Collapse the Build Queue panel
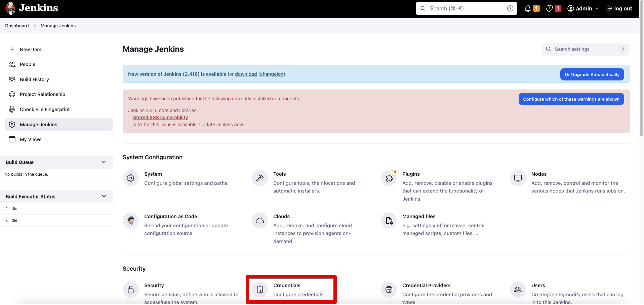 (104, 162)
